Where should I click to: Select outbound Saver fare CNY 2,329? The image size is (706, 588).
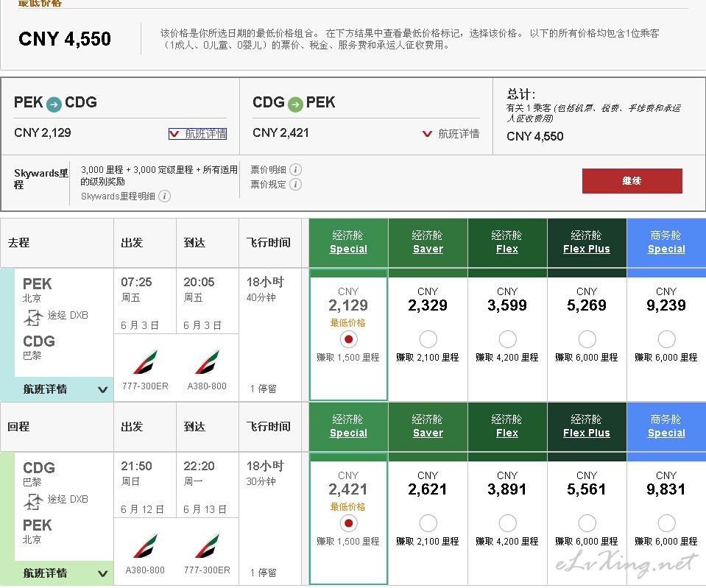click(x=428, y=339)
